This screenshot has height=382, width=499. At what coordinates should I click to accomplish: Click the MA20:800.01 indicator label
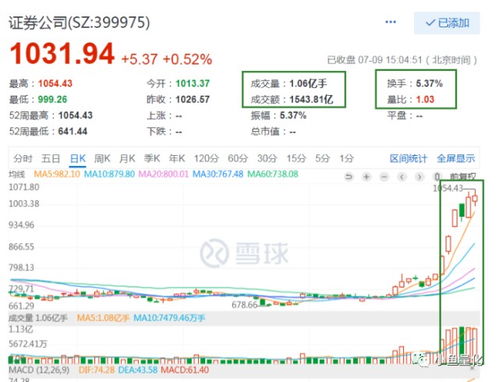click(163, 174)
